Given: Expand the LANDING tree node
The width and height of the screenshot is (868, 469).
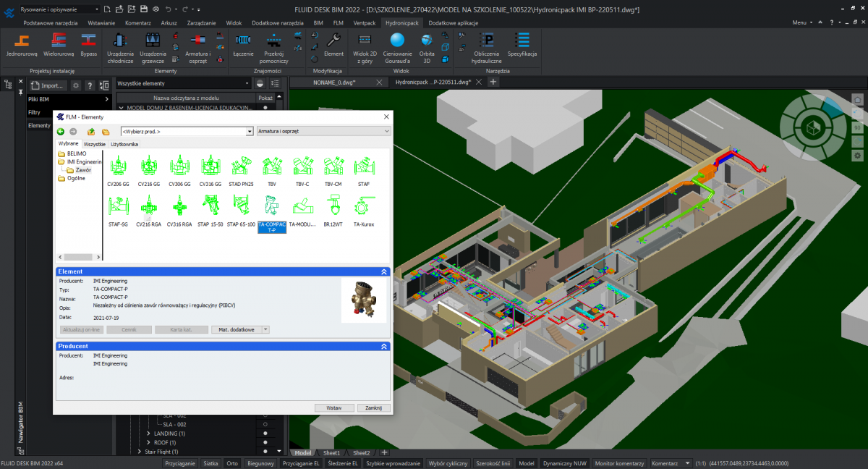Looking at the screenshot, I should [148, 434].
